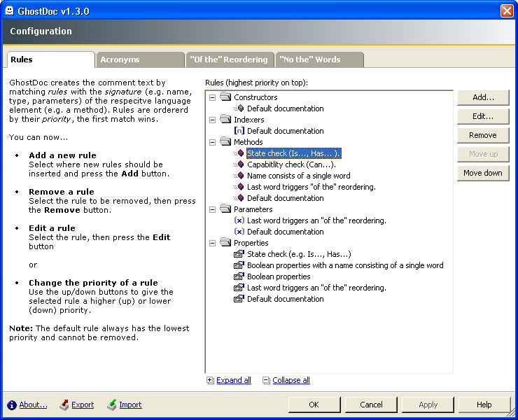Click the property icon beside State check (e.g. Is..., Has...)
The width and height of the screenshot is (518, 420).
[239, 254]
